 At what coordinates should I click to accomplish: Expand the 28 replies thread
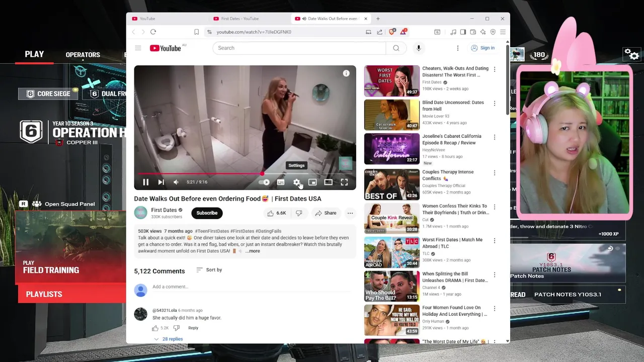click(169, 339)
